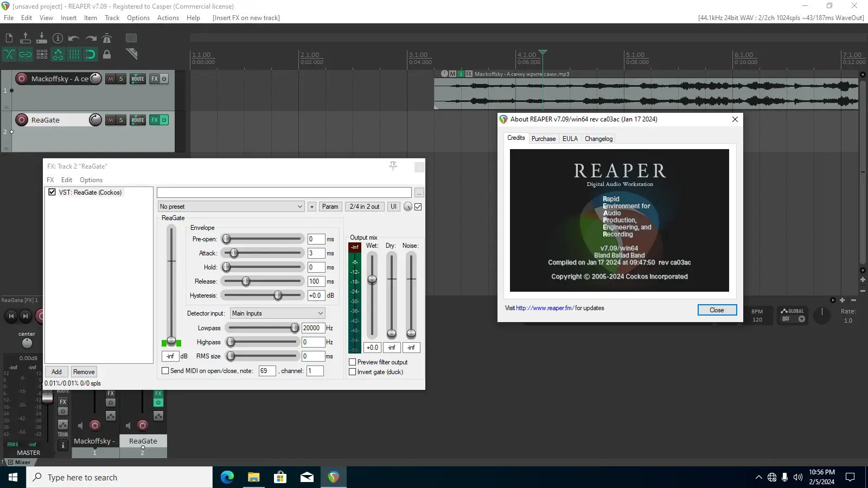Screen dimensions: 868x488
Task: Uncheck the VST: ReaGate (Cockos) plugin checkbox
Action: [x=52, y=192]
